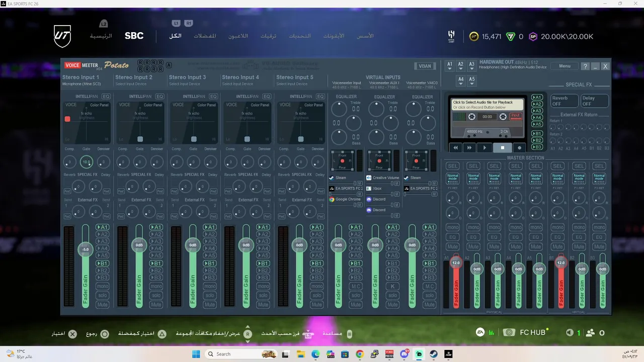Start playback with the cassette play button
644x362 pixels.
(x=485, y=147)
